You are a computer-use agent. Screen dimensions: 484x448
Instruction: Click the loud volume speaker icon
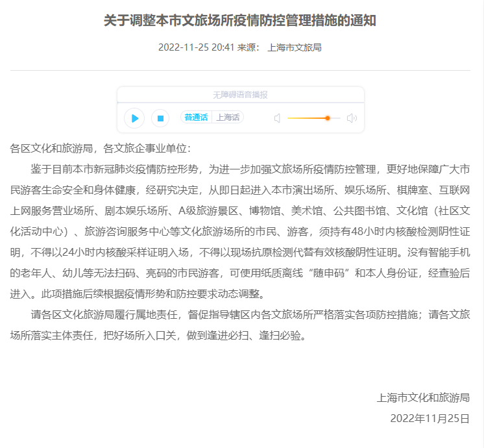(x=352, y=118)
